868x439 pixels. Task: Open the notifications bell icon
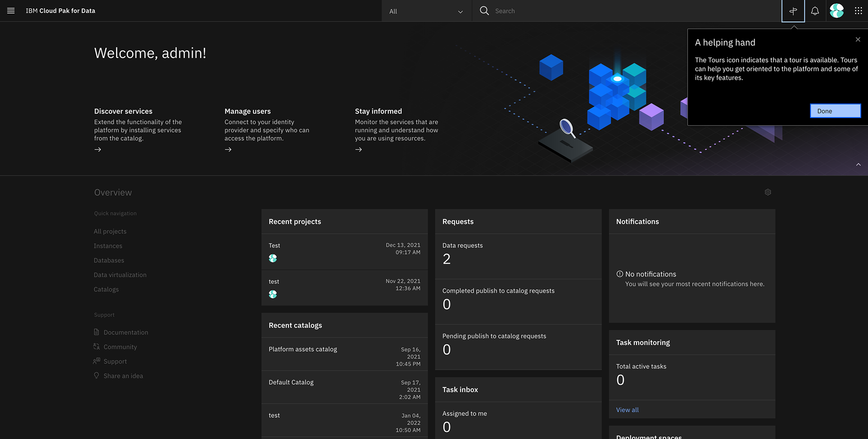815,11
